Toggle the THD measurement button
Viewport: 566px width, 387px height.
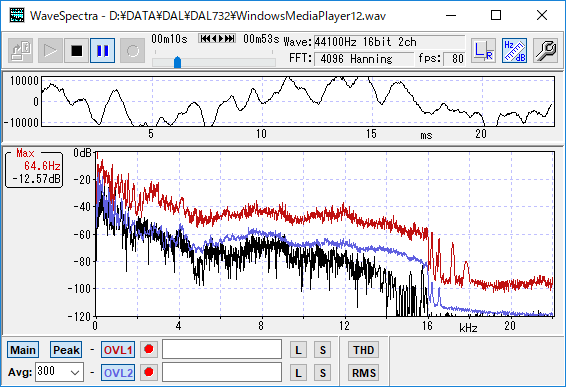click(363, 349)
